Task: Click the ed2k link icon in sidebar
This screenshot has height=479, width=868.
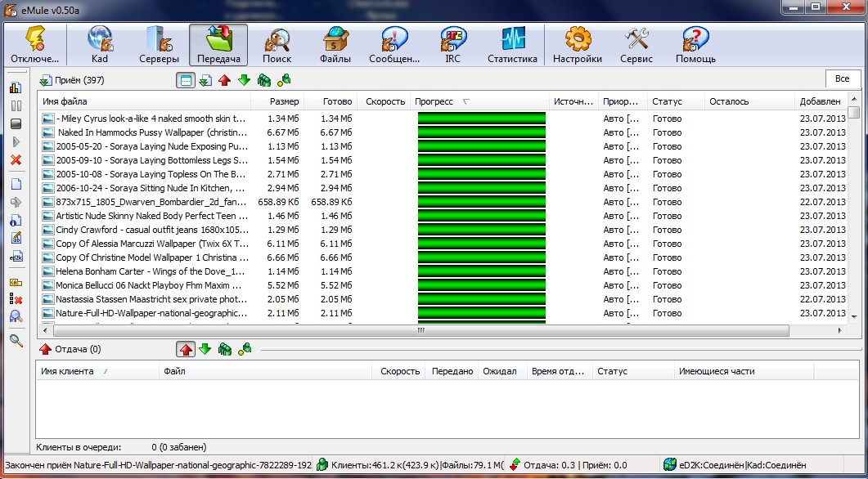Action: [16, 256]
